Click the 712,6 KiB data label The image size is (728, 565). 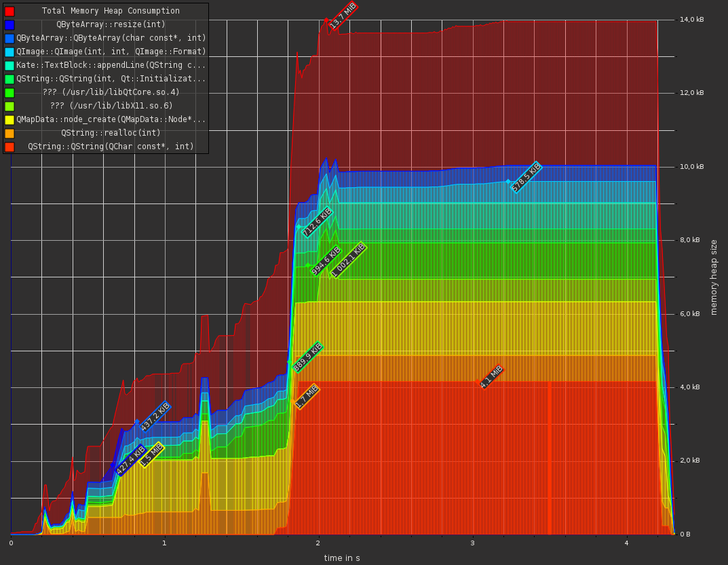click(317, 222)
